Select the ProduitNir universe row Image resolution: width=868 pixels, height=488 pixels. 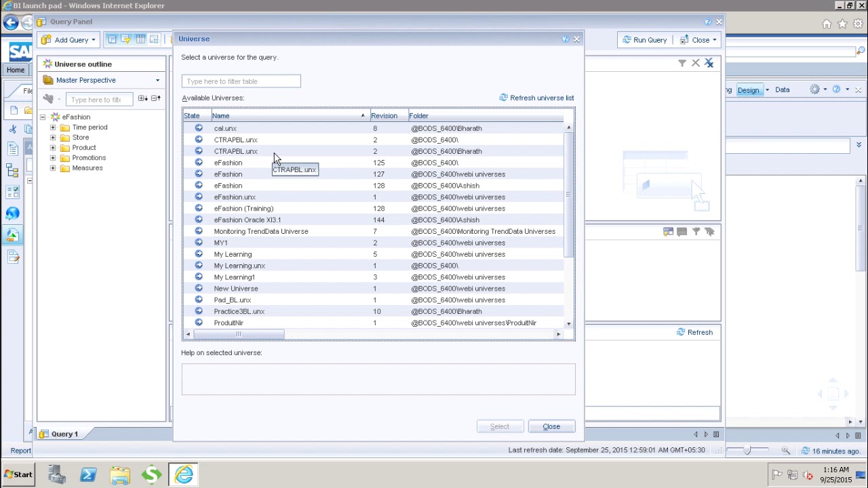pyautogui.click(x=373, y=323)
